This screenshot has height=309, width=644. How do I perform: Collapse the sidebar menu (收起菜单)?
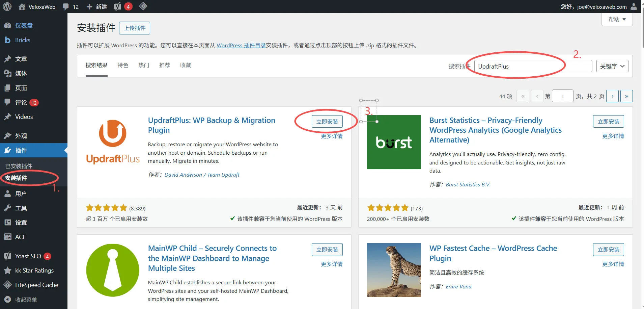coord(26,300)
